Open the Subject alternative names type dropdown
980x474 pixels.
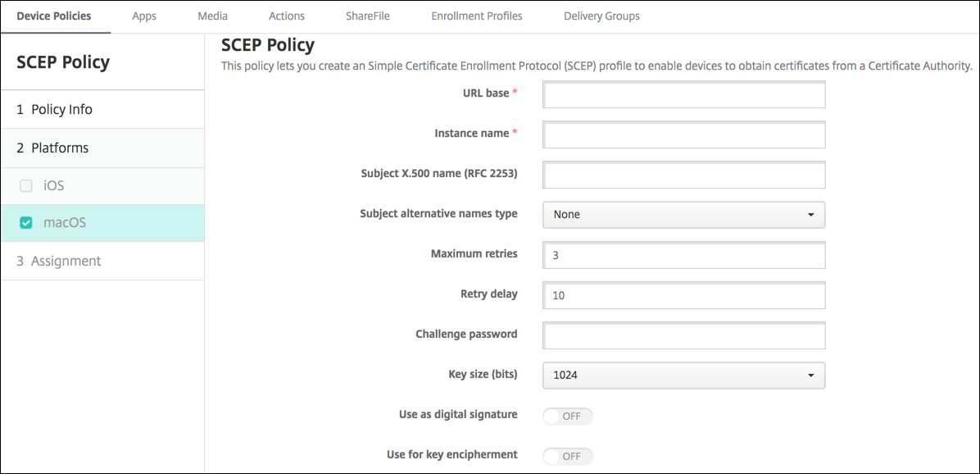683,215
